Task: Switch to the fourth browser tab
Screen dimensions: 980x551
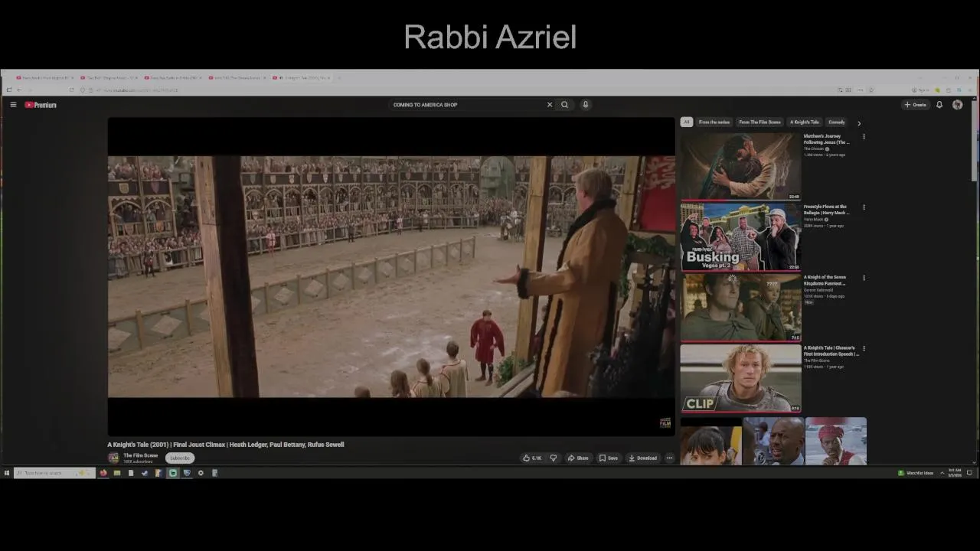Action: pyautogui.click(x=237, y=77)
